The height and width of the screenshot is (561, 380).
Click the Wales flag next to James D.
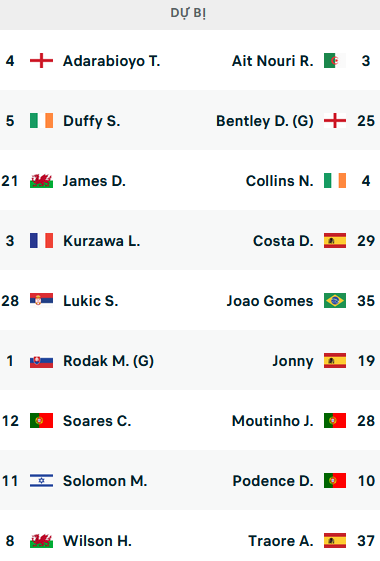click(x=41, y=181)
